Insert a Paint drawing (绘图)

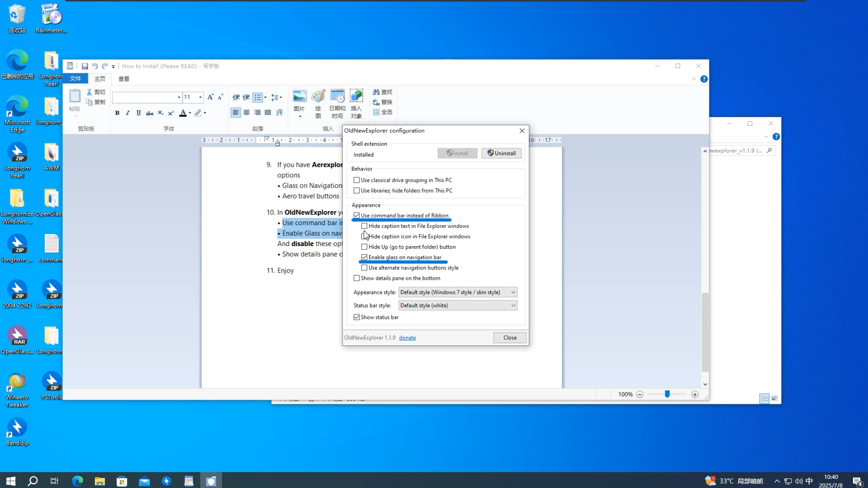click(x=318, y=104)
